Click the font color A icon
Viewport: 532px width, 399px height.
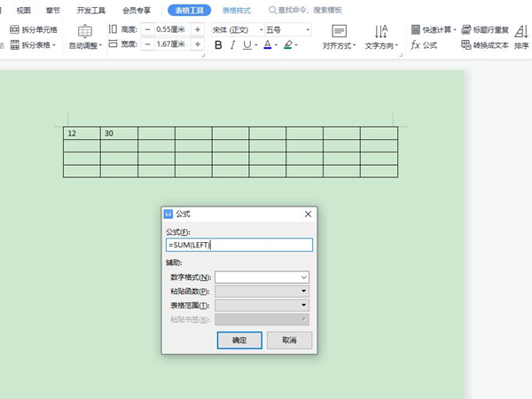point(266,44)
